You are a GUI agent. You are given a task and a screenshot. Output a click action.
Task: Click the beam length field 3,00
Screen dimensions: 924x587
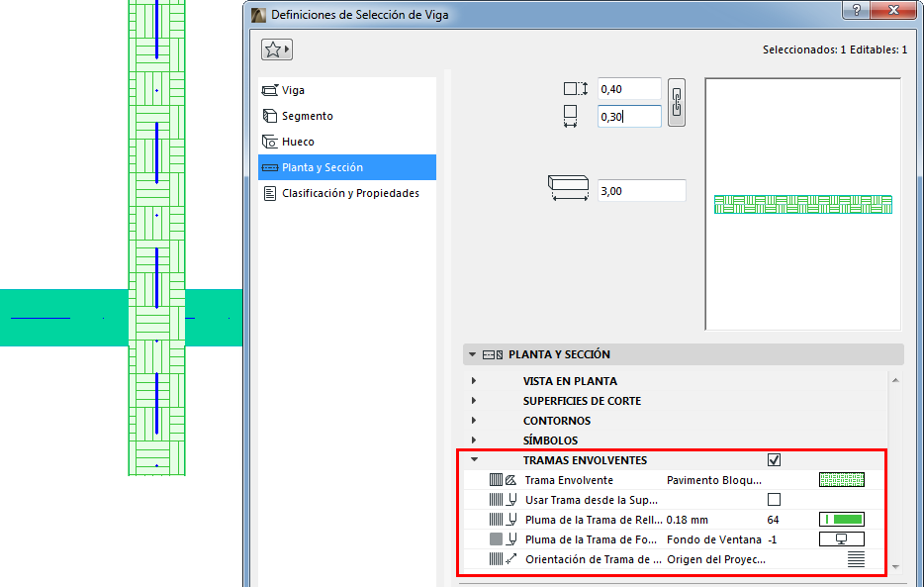[641, 191]
